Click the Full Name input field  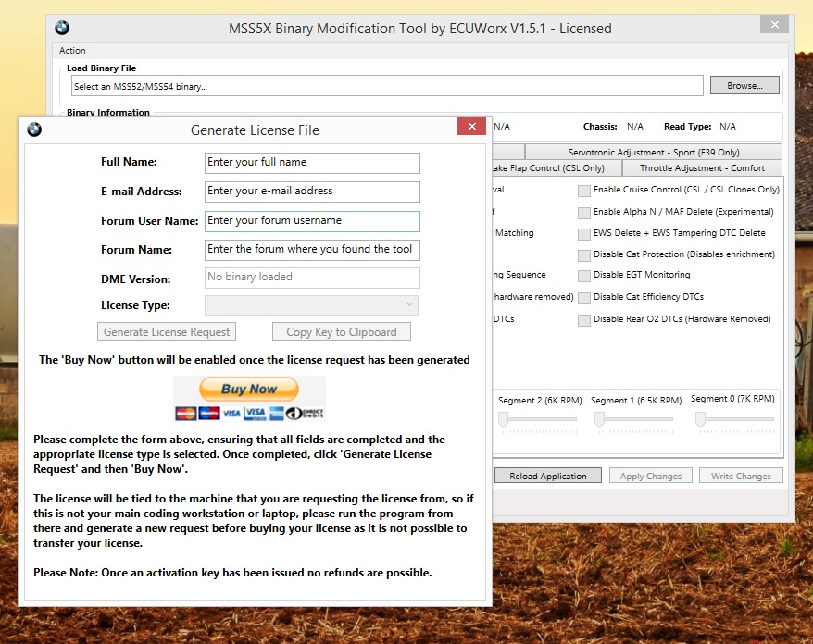coord(312,163)
